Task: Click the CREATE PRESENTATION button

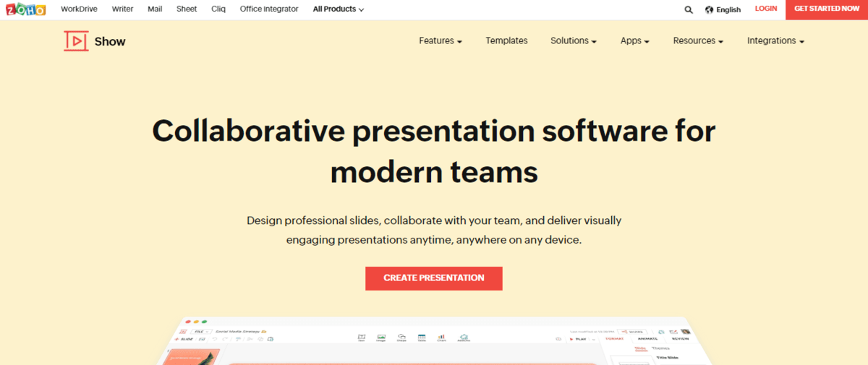Action: pyautogui.click(x=434, y=278)
